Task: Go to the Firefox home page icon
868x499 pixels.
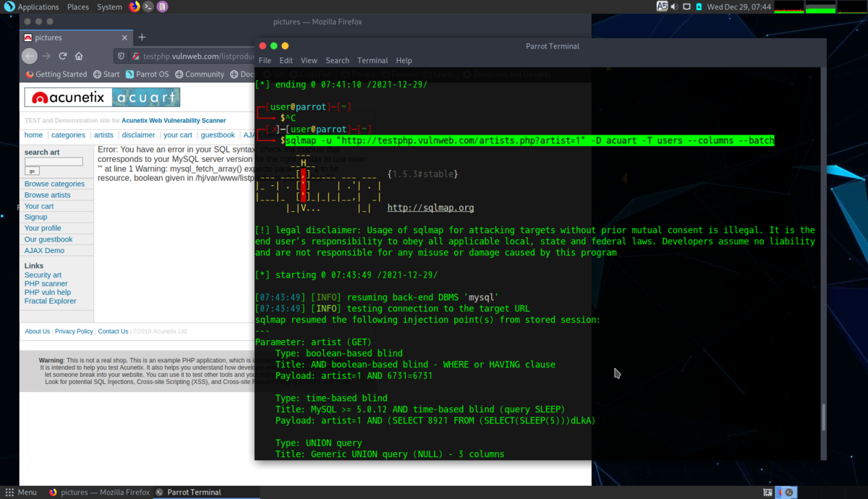Action: 79,56
